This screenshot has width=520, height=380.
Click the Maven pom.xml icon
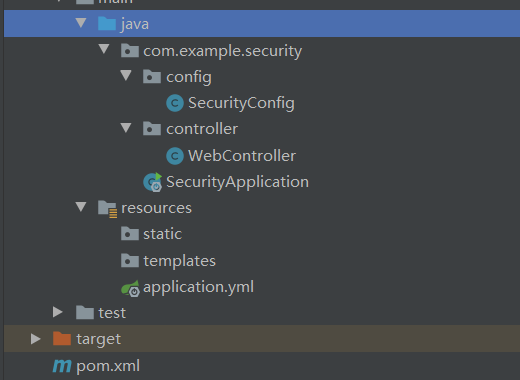click(62, 366)
